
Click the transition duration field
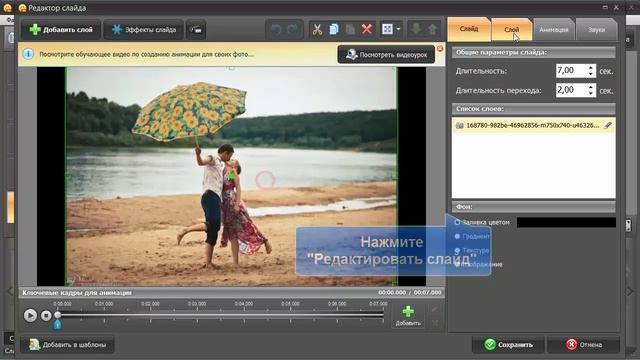click(x=571, y=90)
